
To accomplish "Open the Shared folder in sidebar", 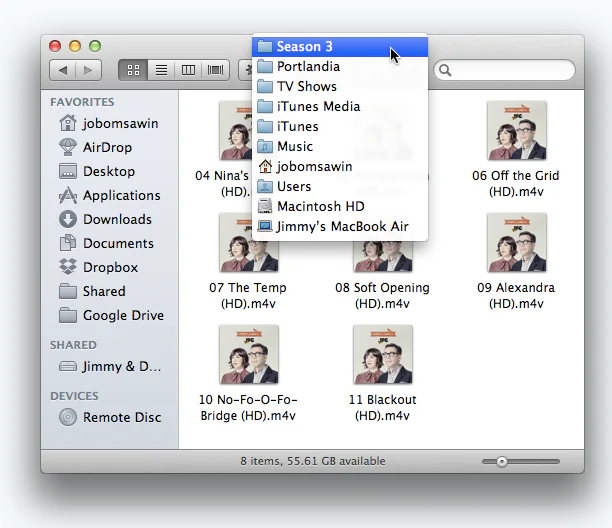I will coord(109,291).
